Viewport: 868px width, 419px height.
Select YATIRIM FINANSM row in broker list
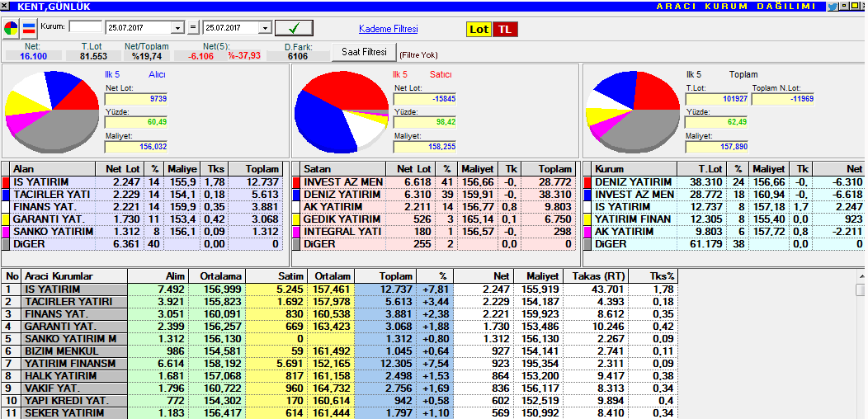coord(340,363)
